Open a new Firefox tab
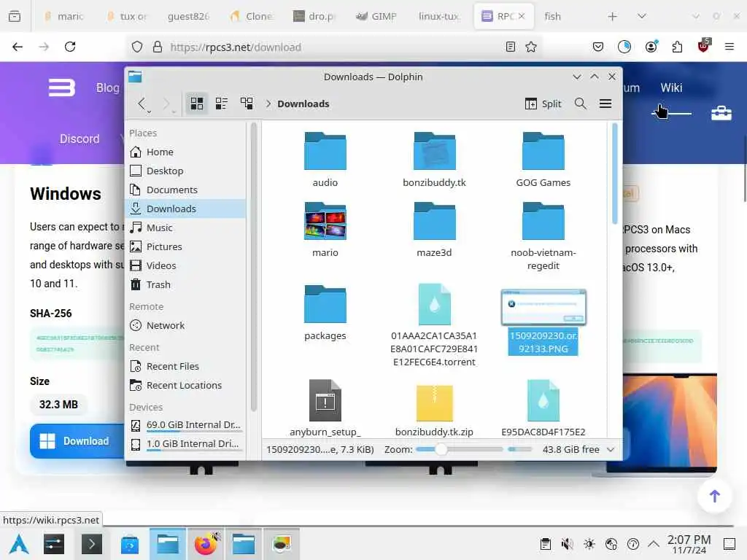Viewport: 747px width, 560px height. point(613,16)
